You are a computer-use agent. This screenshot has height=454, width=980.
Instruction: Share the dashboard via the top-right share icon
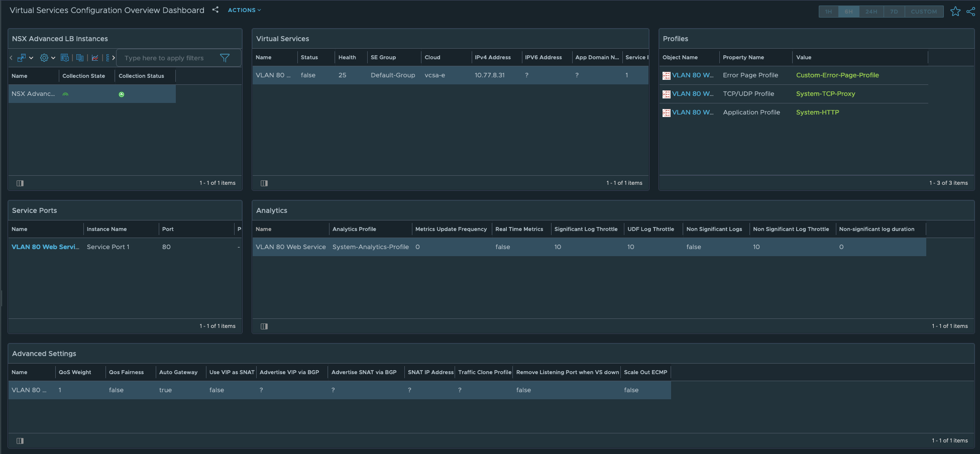pyautogui.click(x=970, y=11)
